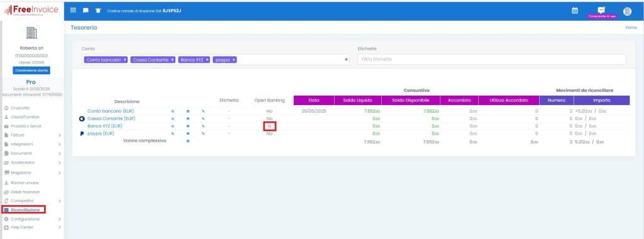Focus the Filtra Etichette input field
The height and width of the screenshot is (239, 644).
pyautogui.click(x=492, y=60)
